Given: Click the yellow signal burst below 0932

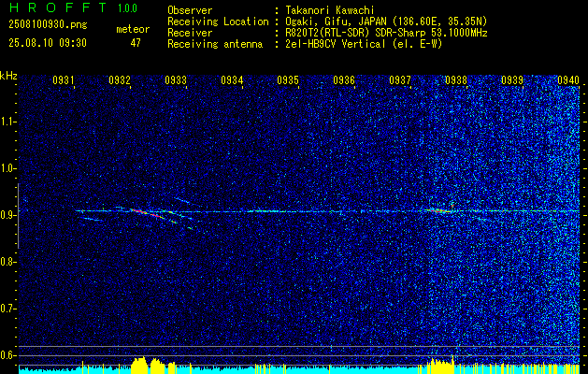Looking at the screenshot, I should click(139, 366).
